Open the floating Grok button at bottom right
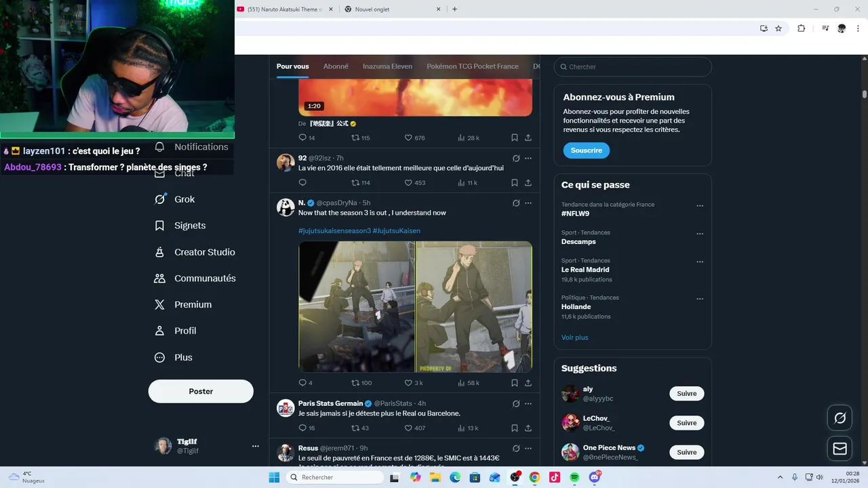This screenshot has width=868, height=488. [x=840, y=418]
